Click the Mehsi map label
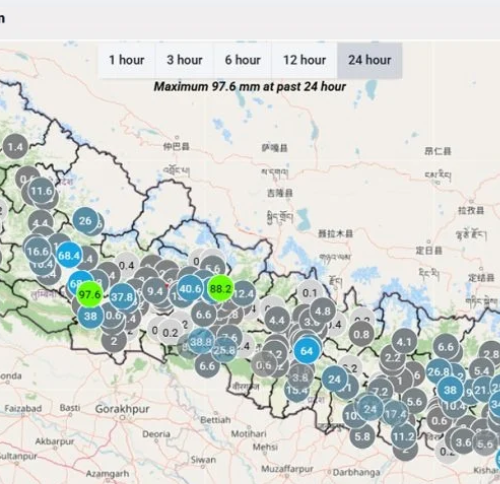 point(265,447)
